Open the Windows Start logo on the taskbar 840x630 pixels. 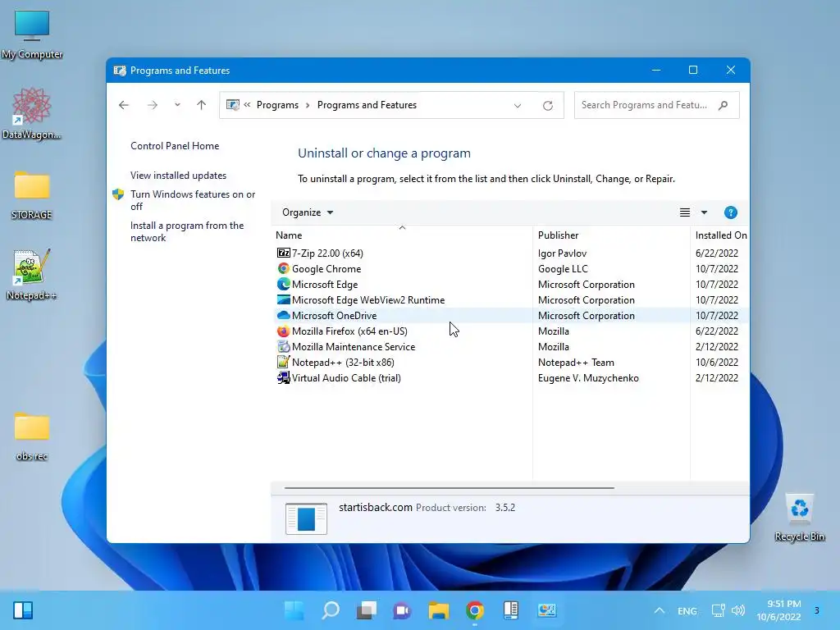point(294,610)
